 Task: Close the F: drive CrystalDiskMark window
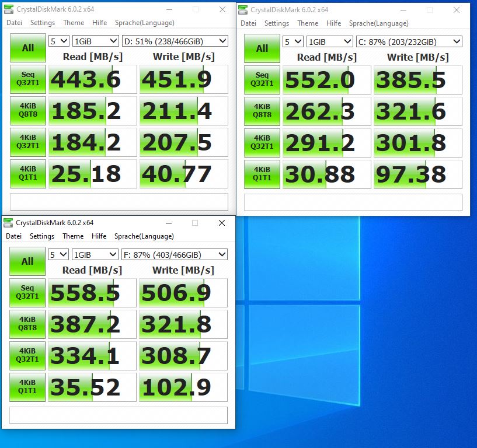point(222,223)
